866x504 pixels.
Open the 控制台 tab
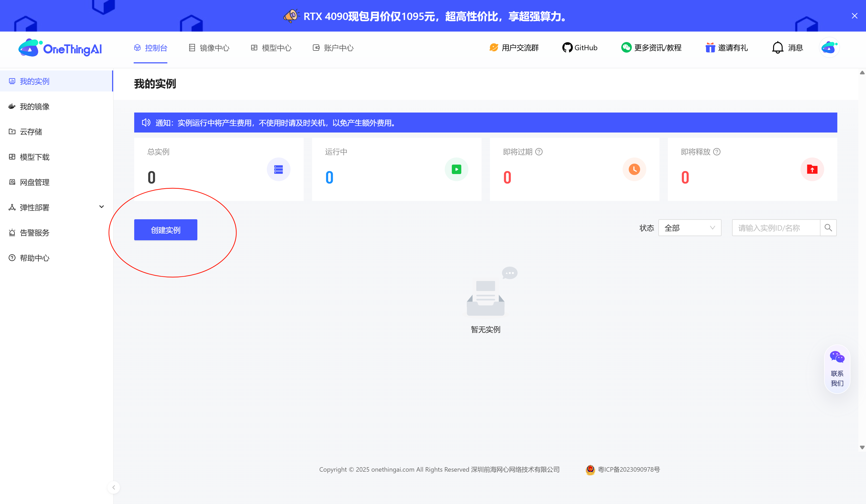[x=151, y=48]
